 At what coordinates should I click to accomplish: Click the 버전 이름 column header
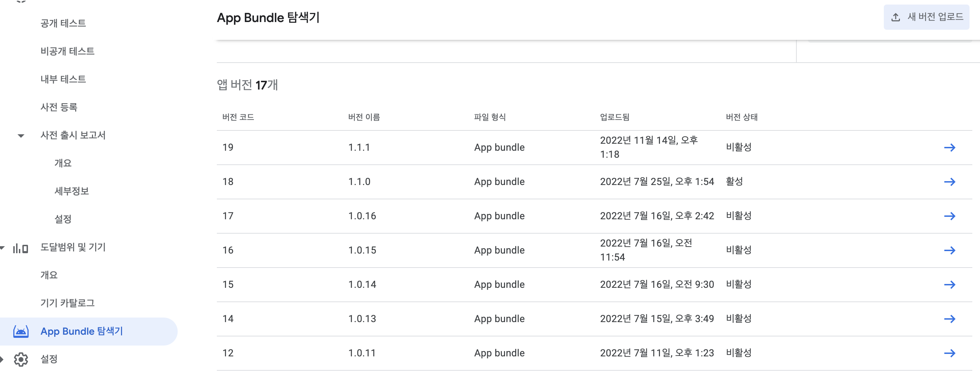tap(364, 117)
